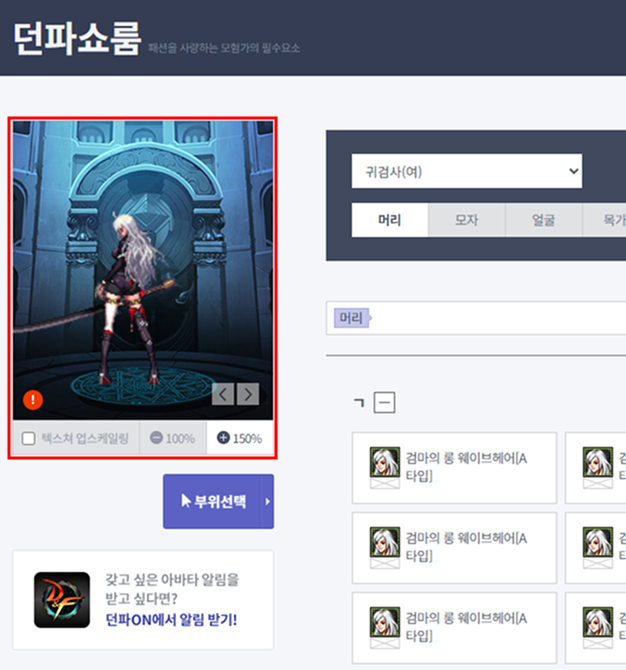Click the DF app icon in banner
626x670 pixels.
pyautogui.click(x=62, y=599)
